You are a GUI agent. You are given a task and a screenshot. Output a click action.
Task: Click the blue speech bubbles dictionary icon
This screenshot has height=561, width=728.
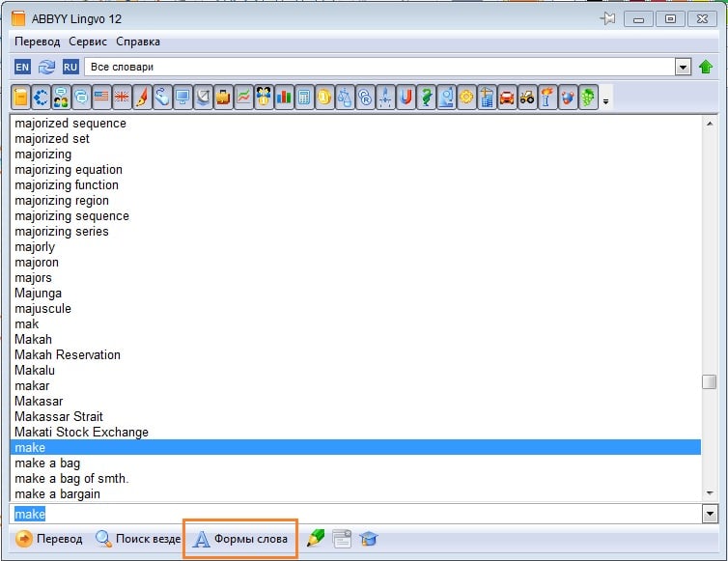(x=81, y=98)
